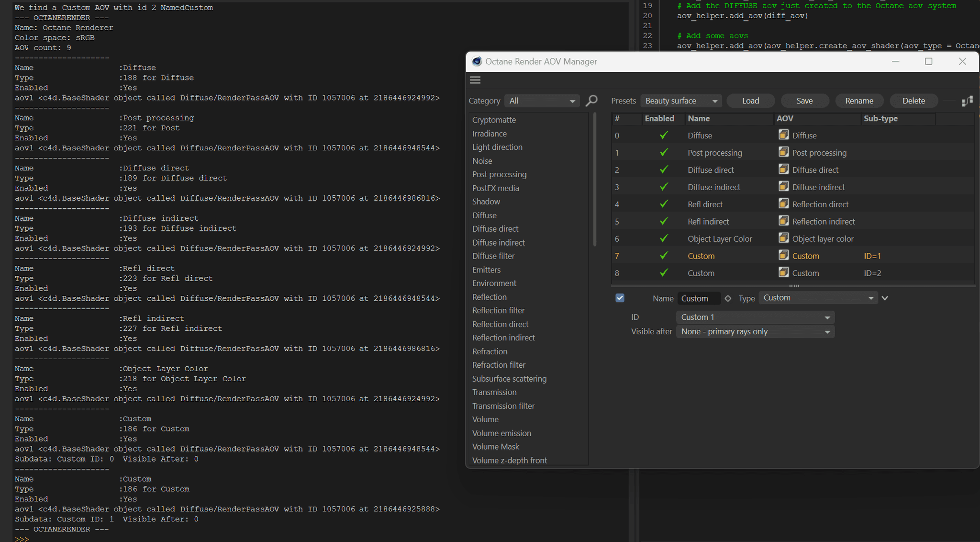Select Volume z-depth front in category list
Screen dimensions: 980x542
tap(509, 460)
